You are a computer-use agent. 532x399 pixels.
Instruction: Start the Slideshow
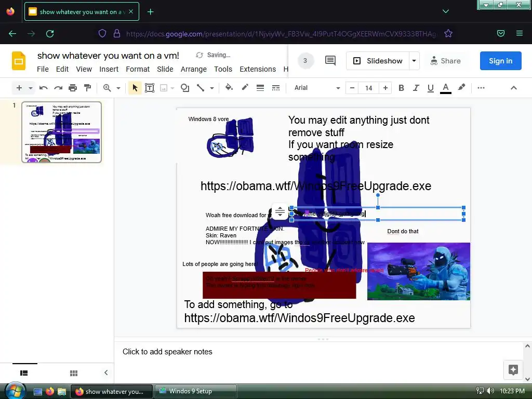tap(378, 61)
